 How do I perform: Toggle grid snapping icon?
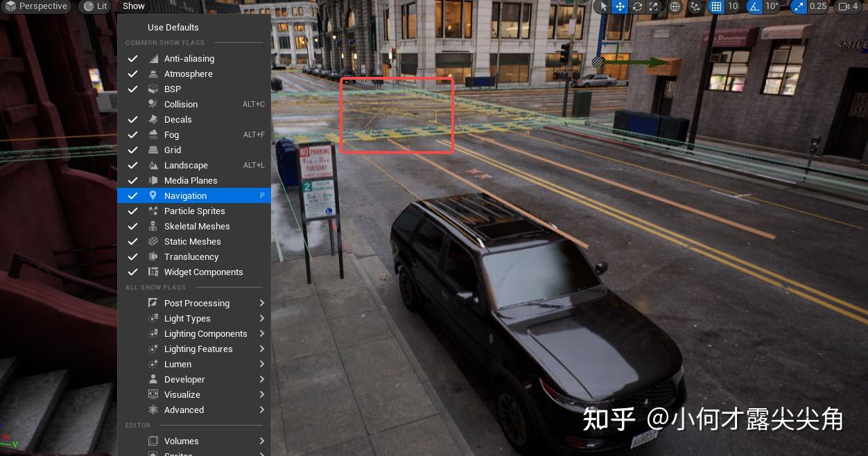(x=717, y=6)
